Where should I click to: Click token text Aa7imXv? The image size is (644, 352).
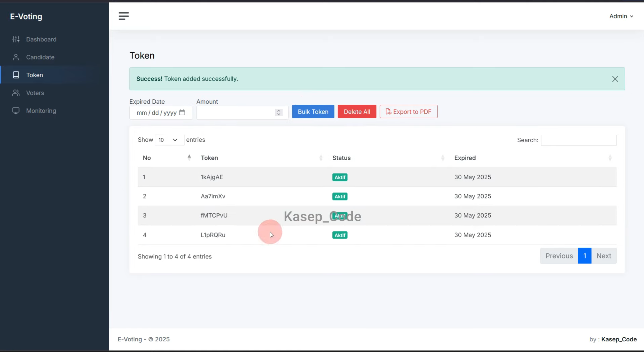click(x=213, y=196)
